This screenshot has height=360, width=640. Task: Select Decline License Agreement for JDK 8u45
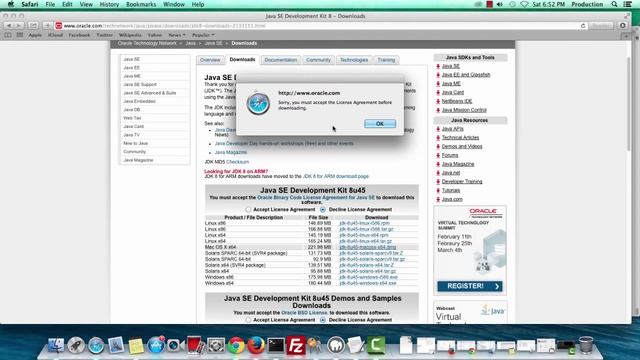tap(323, 209)
